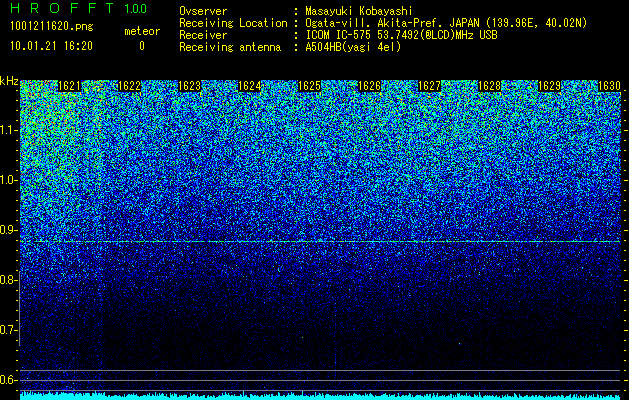Click the A504HB(yagi 4el) antenna text
The image size is (629, 400).
tap(353, 47)
